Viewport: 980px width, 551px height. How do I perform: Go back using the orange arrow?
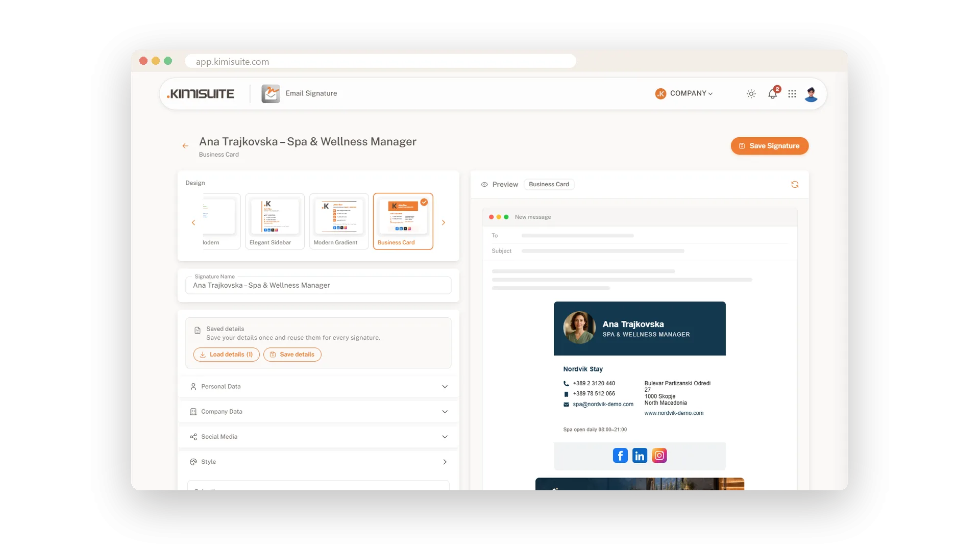(x=185, y=146)
